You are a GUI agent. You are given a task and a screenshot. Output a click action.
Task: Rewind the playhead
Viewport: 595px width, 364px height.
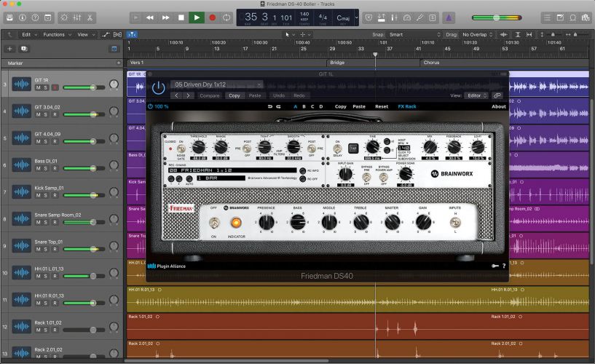coord(150,17)
